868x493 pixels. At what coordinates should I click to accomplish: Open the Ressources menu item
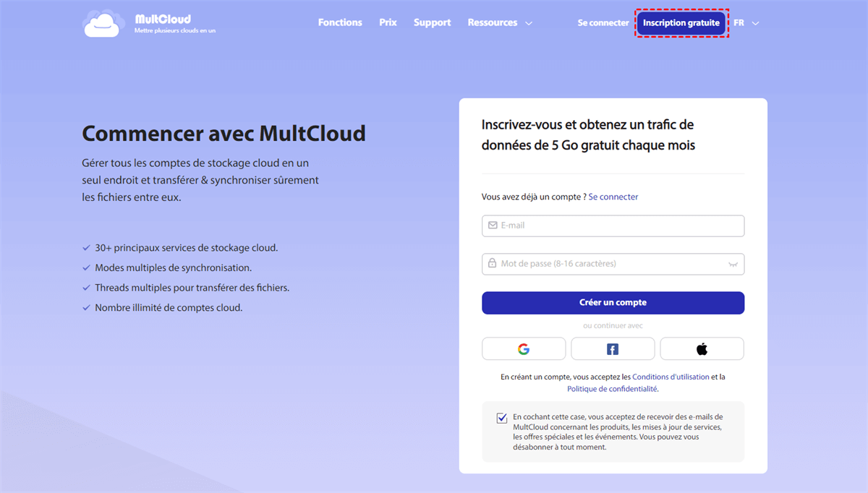pyautogui.click(x=493, y=22)
